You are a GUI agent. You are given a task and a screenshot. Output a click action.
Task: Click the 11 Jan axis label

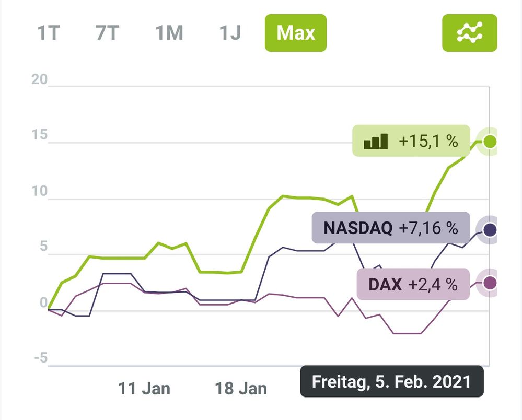(x=144, y=389)
